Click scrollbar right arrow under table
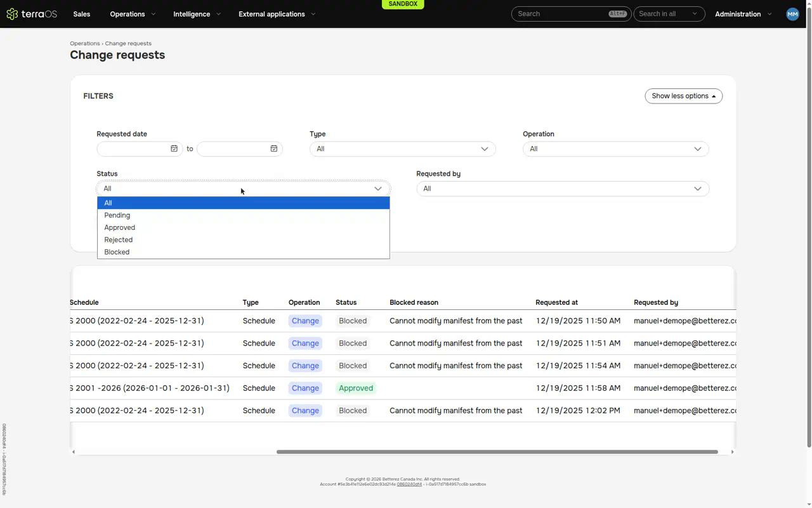812x508 pixels. point(732,452)
